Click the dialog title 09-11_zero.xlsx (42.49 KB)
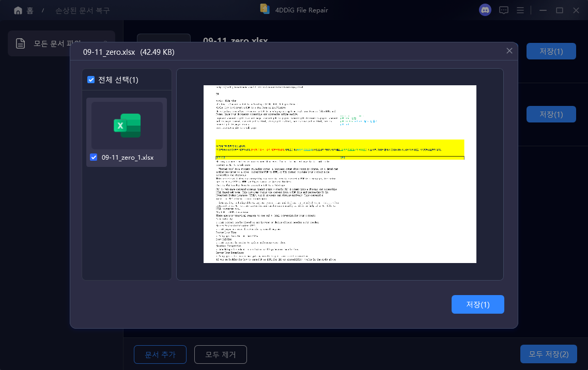This screenshot has width=588, height=370. point(129,52)
